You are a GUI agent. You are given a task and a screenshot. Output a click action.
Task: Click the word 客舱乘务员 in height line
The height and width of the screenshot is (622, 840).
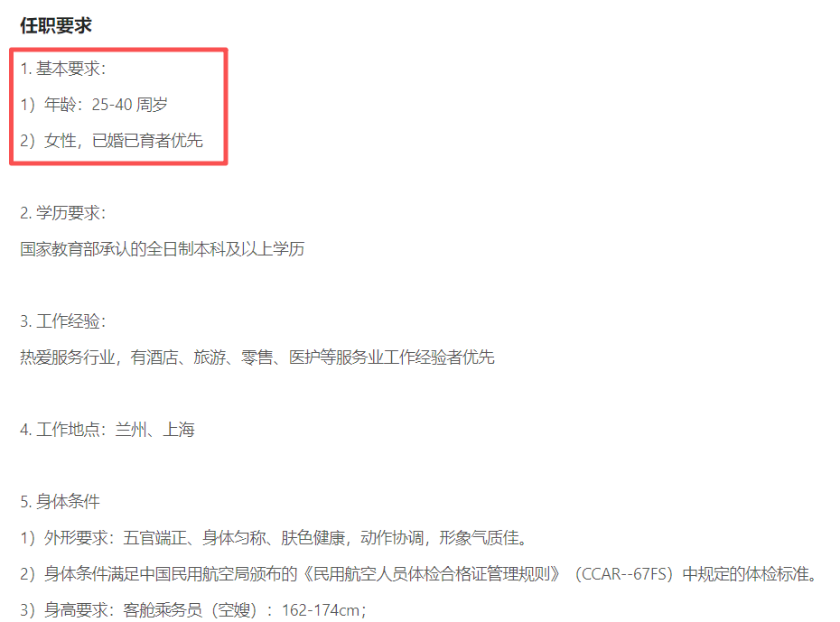163,609
